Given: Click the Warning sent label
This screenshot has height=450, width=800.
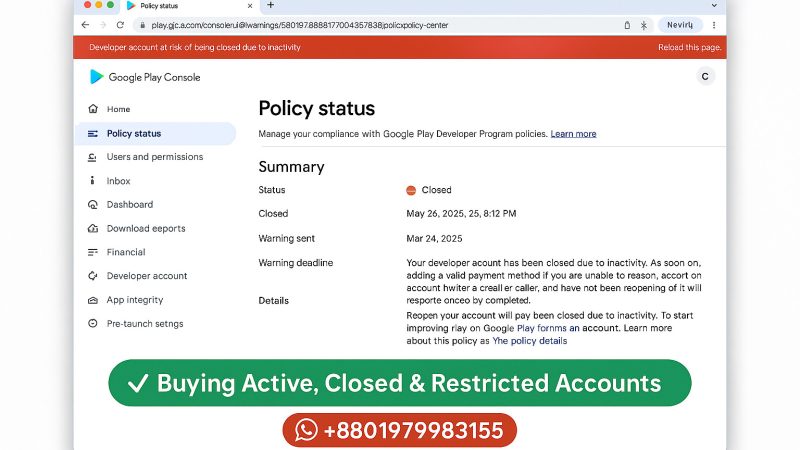Looking at the screenshot, I should 286,238.
